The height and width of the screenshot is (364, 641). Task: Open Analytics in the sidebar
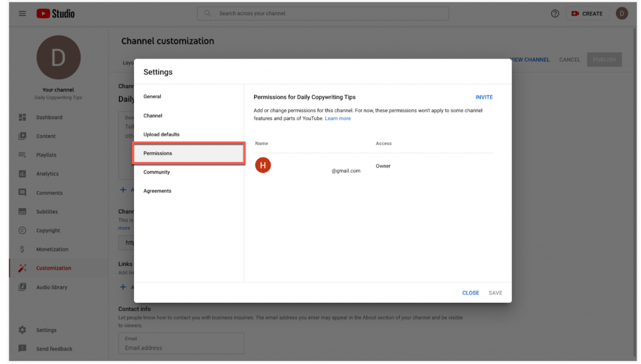pos(48,174)
